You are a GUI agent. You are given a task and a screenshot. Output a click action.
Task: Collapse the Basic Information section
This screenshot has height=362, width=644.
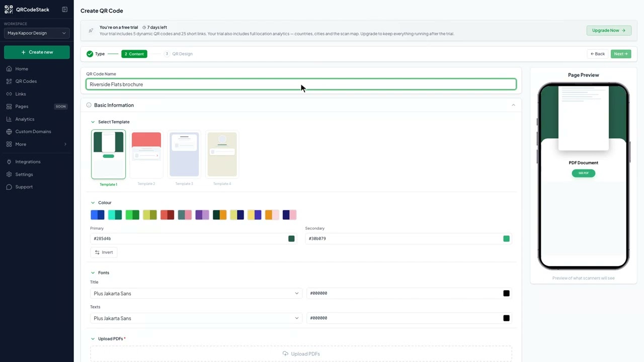coord(513,105)
